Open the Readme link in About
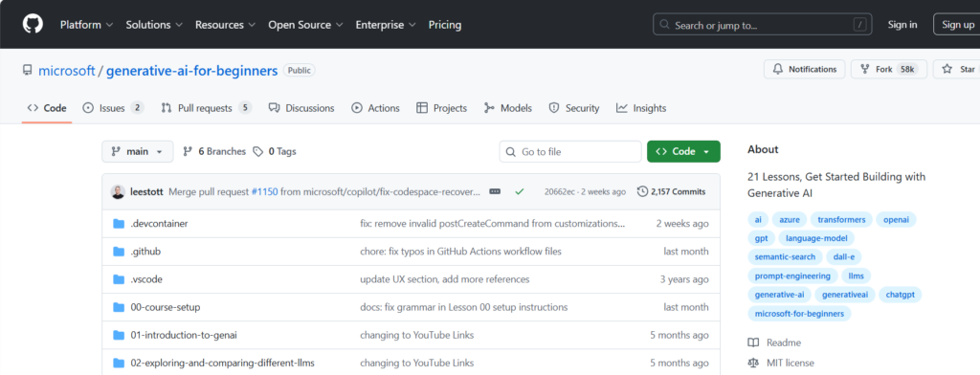This screenshot has width=980, height=375. click(775, 342)
